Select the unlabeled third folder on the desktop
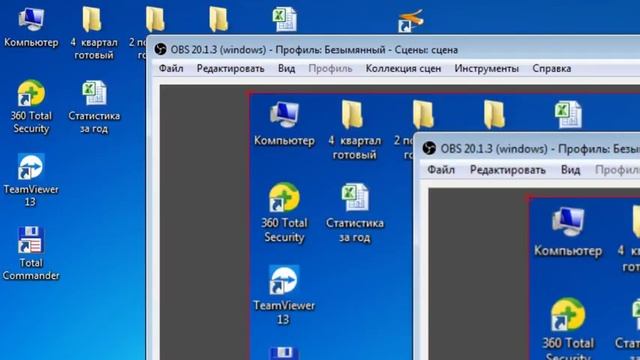This screenshot has width=640, height=360. tap(218, 19)
